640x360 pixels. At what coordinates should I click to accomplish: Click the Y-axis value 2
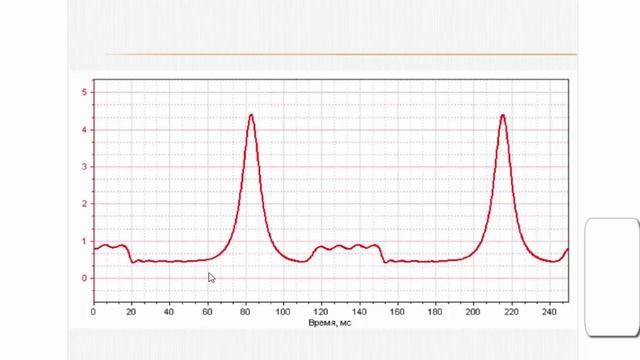tap(84, 204)
